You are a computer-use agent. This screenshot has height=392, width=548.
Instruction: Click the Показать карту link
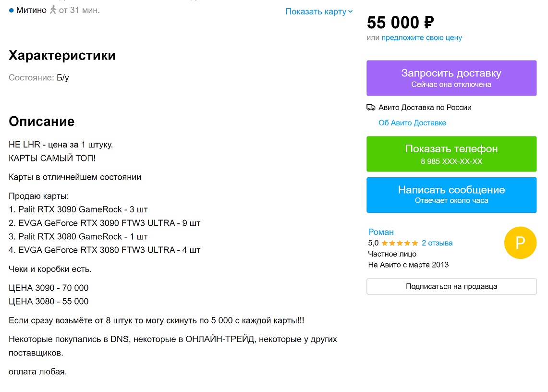point(316,12)
